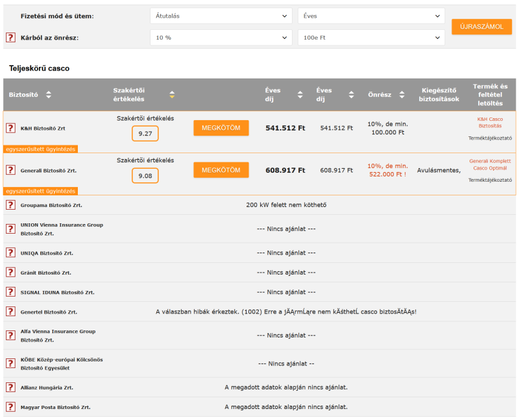This screenshot has width=519, height=420.
Task: Click the ÚJRASZÁMOL button
Action: [481, 27]
